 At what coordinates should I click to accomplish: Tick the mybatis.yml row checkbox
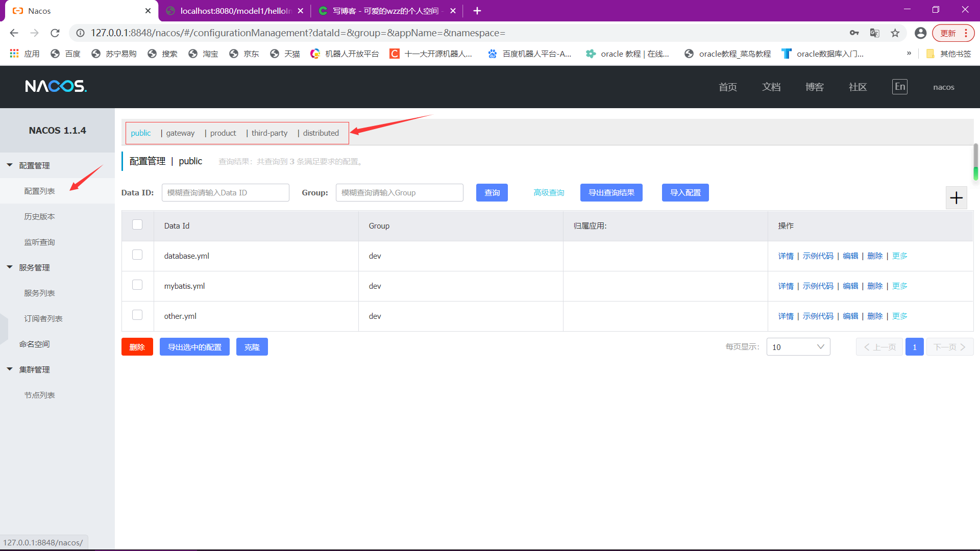click(137, 285)
